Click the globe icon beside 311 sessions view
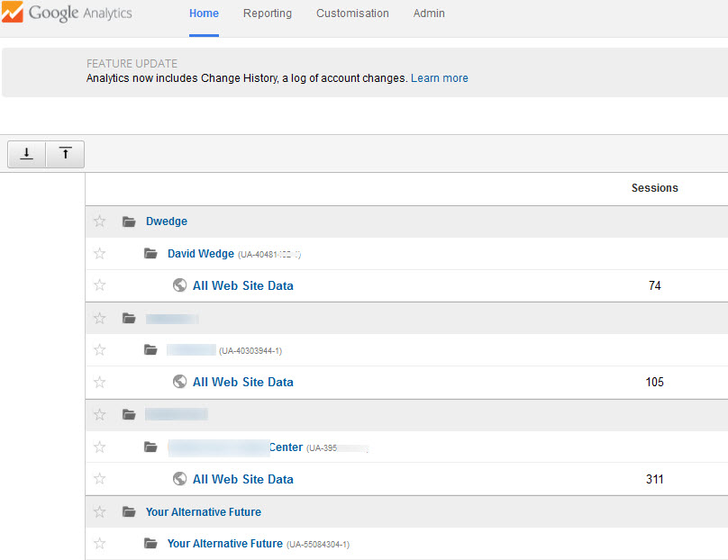The width and height of the screenshot is (728, 560). pos(179,478)
